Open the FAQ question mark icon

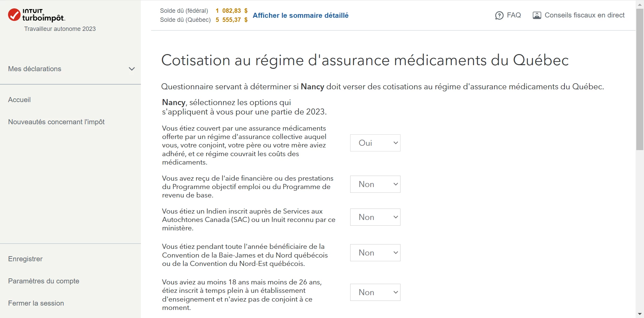pyautogui.click(x=499, y=15)
